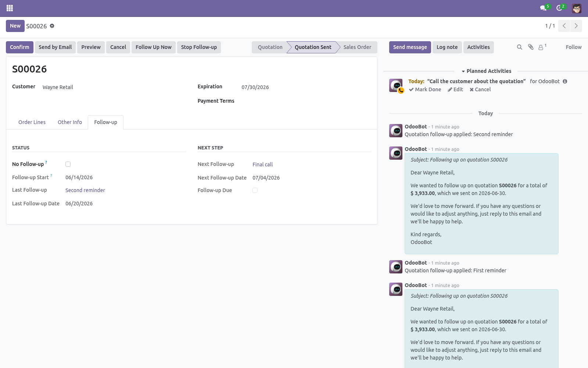Attach files with the paperclip icon
The width and height of the screenshot is (588, 368).
[531, 47]
